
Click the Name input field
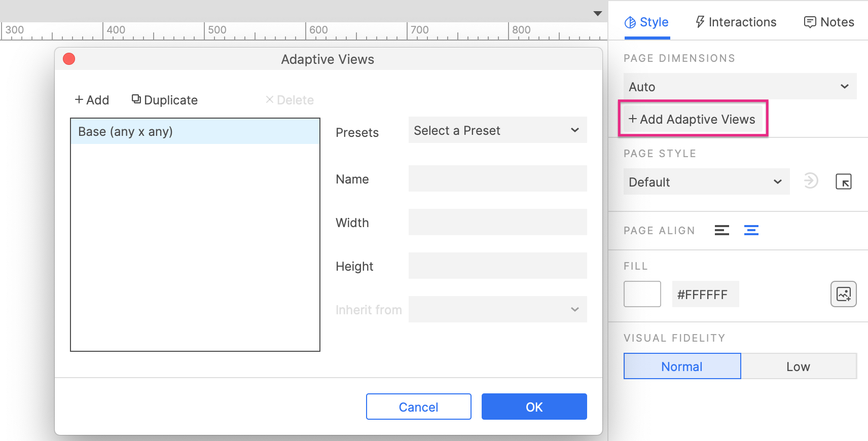tap(497, 179)
